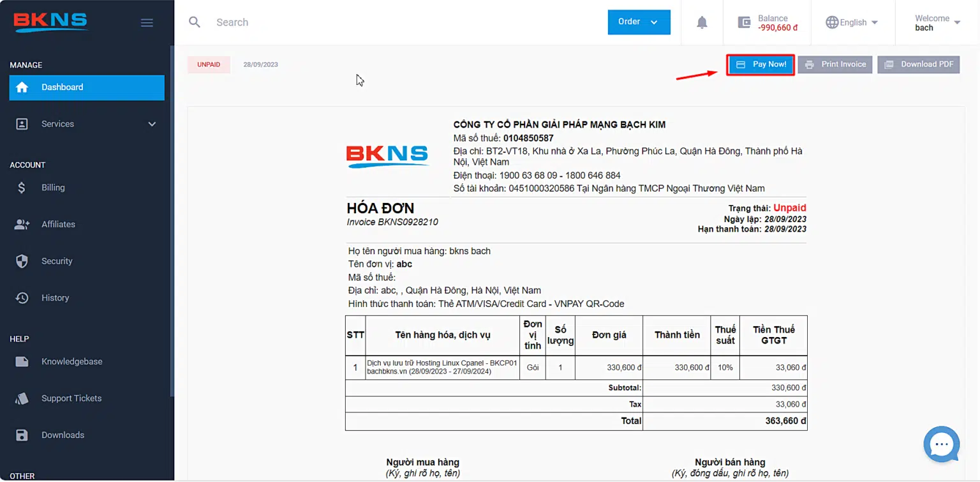Click the total 363,660 đ cell

point(725,421)
